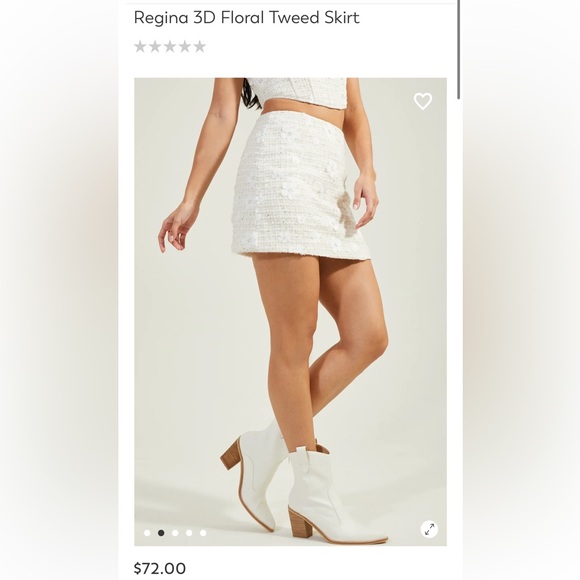Click the Regina 3D Floral Tweed Skirt title
This screenshot has height=580, width=580.
(x=246, y=18)
